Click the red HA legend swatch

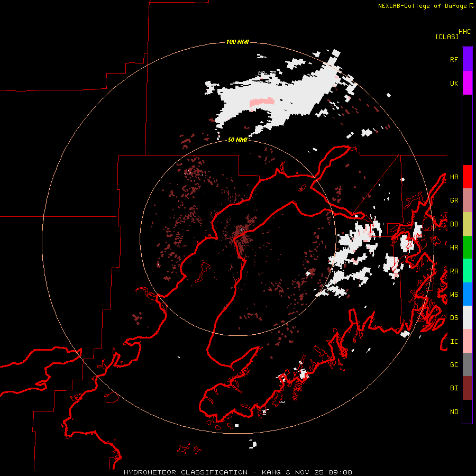[467, 177]
